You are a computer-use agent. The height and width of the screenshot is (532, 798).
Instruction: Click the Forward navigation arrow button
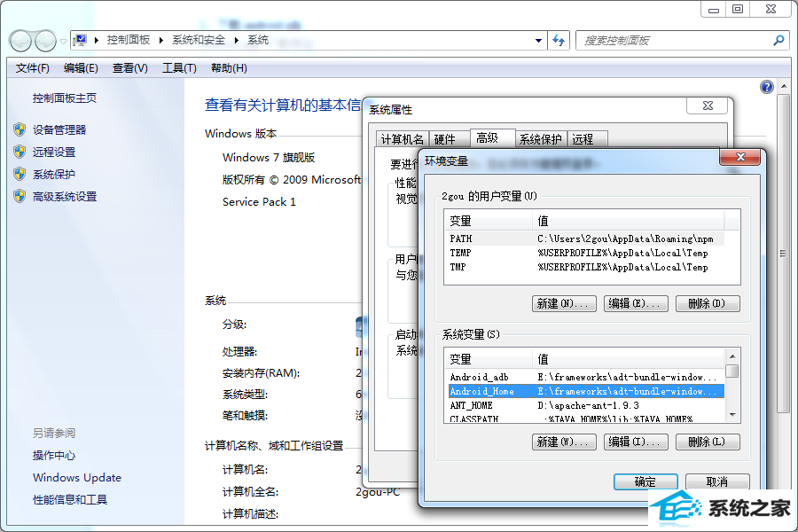click(x=45, y=41)
